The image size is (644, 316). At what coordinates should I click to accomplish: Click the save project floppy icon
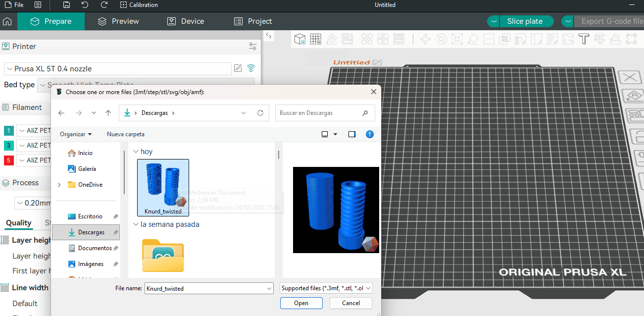67,5
